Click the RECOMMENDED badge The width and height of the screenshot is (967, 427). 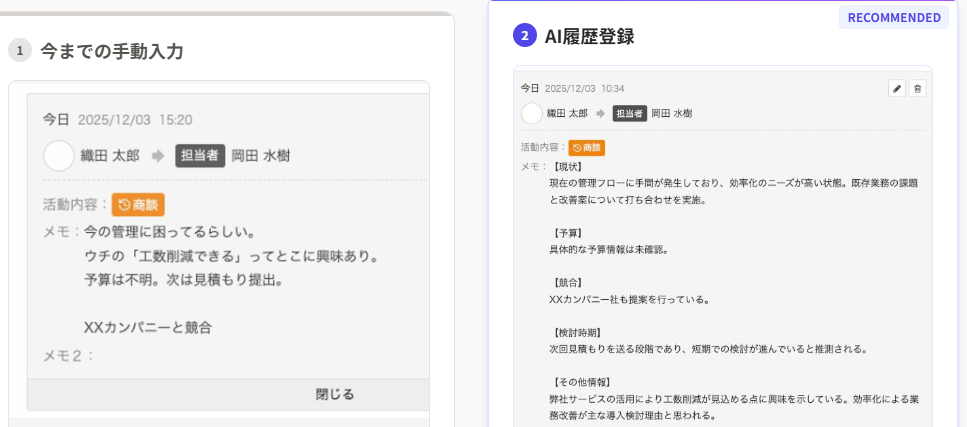pos(893,17)
